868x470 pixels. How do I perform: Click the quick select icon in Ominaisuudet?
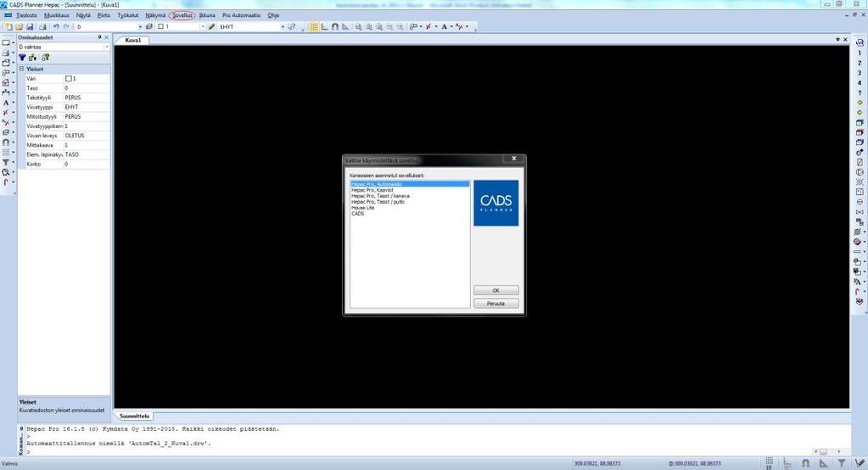click(x=46, y=58)
